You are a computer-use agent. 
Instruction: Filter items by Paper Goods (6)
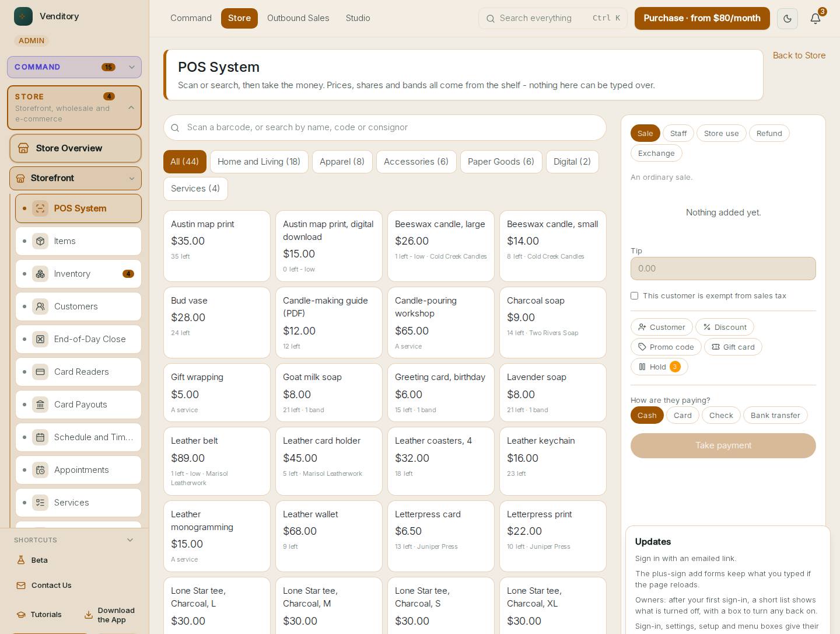click(x=501, y=162)
